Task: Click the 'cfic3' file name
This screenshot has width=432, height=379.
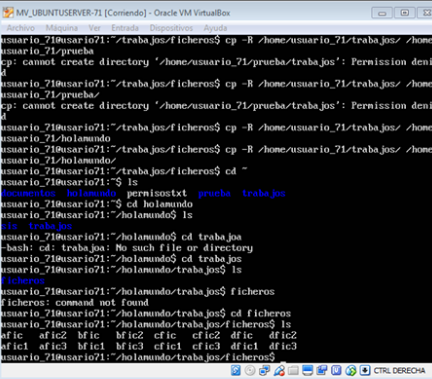Action: point(206,346)
